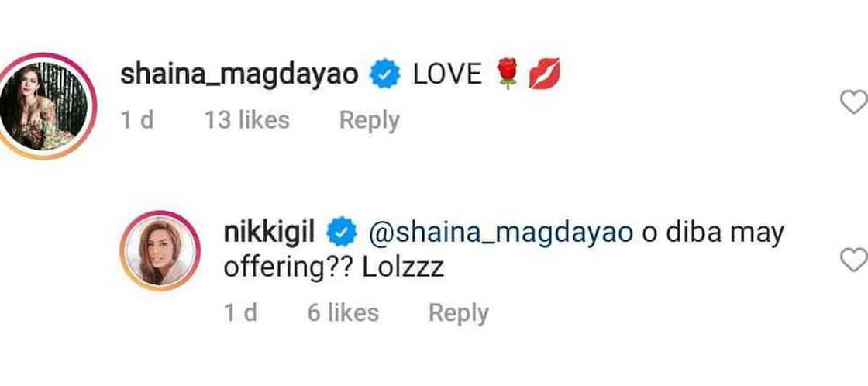Reply to nikkigil's comment

coord(459,312)
